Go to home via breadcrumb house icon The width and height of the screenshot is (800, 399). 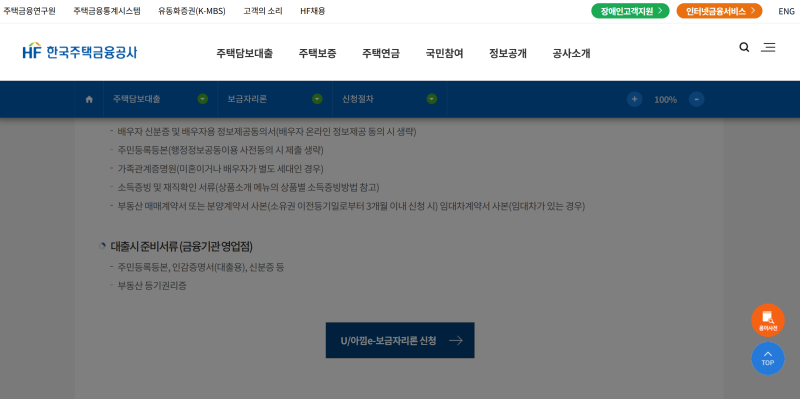tap(89, 99)
